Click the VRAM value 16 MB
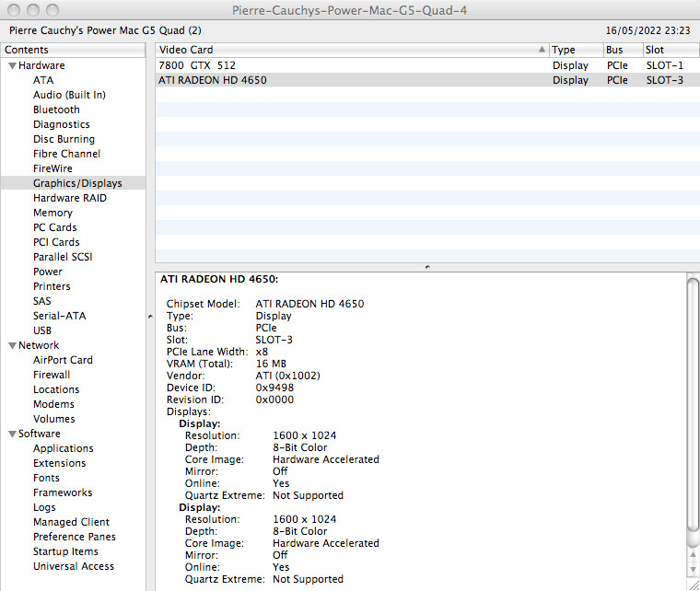Image resolution: width=700 pixels, height=591 pixels. (x=271, y=364)
